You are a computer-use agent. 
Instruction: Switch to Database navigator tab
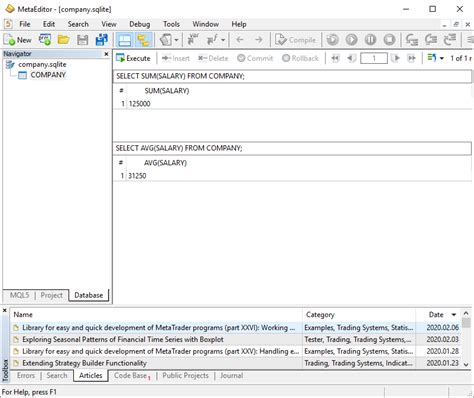click(89, 295)
